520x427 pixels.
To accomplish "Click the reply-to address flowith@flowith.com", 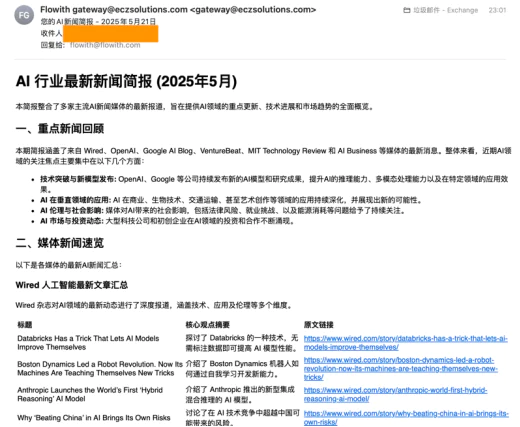I will click(105, 45).
